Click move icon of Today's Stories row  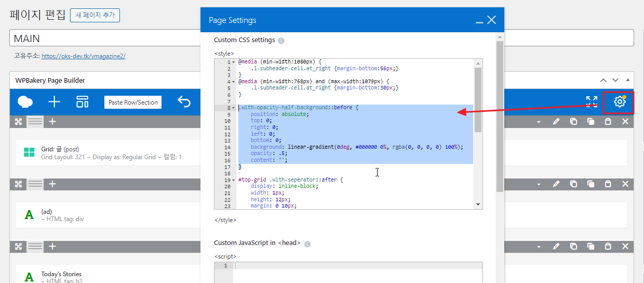pos(18,247)
